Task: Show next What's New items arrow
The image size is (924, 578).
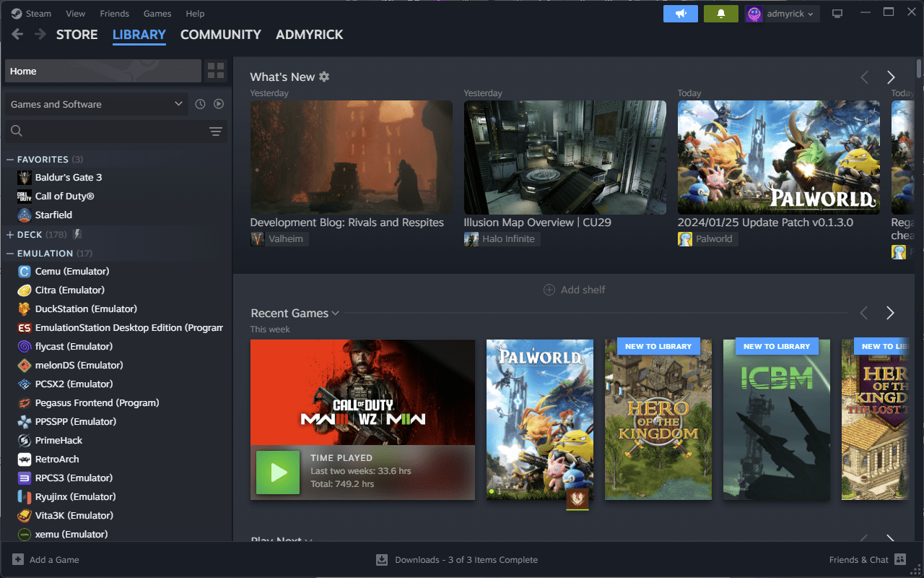Action: [x=891, y=77]
